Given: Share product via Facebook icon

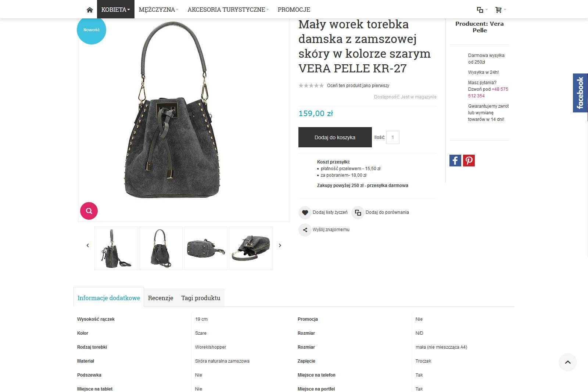Looking at the screenshot, I should (x=455, y=161).
